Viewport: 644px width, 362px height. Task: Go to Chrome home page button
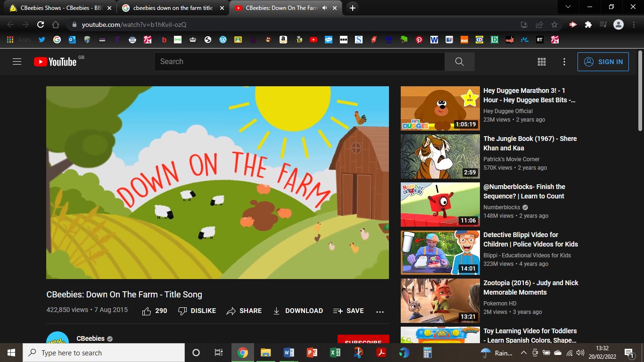click(56, 25)
